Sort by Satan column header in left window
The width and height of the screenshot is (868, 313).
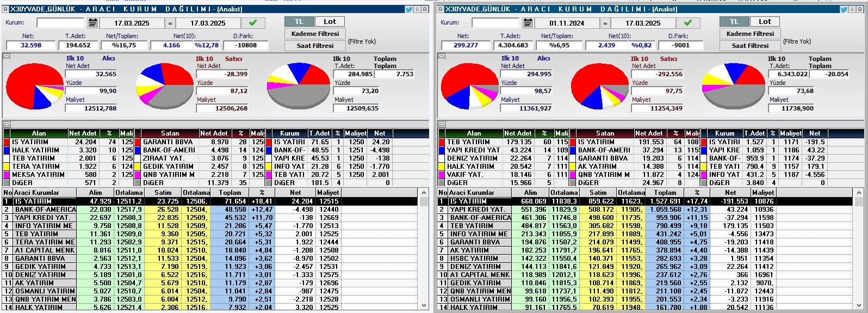pos(170,133)
